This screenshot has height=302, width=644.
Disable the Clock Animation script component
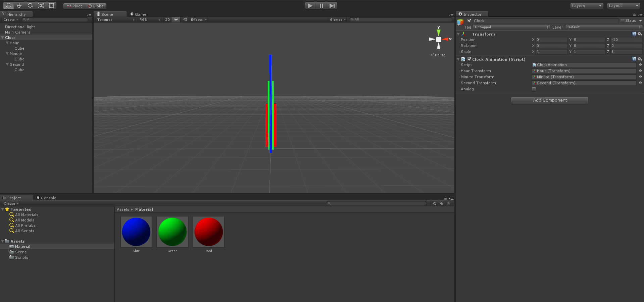(469, 59)
